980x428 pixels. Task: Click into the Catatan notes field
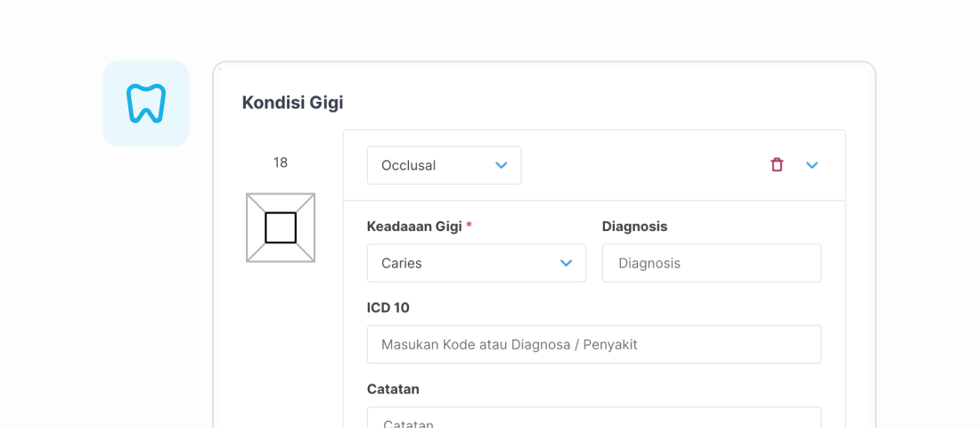[593, 417]
